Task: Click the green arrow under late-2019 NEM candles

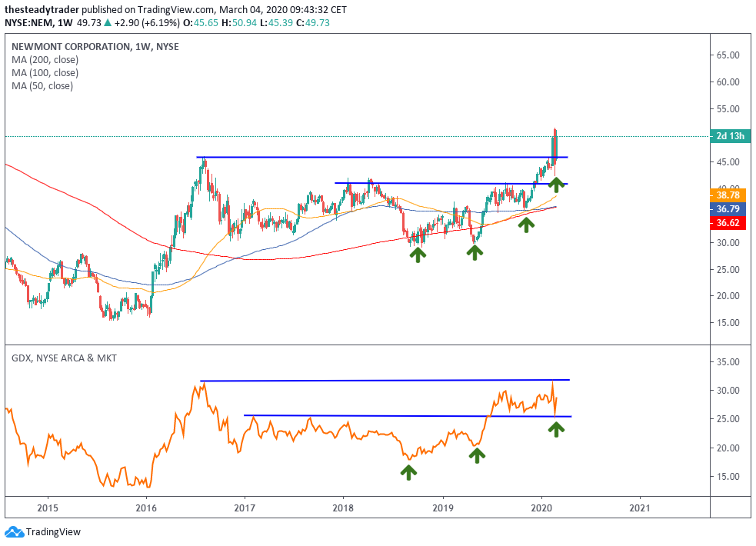Action: coord(526,223)
